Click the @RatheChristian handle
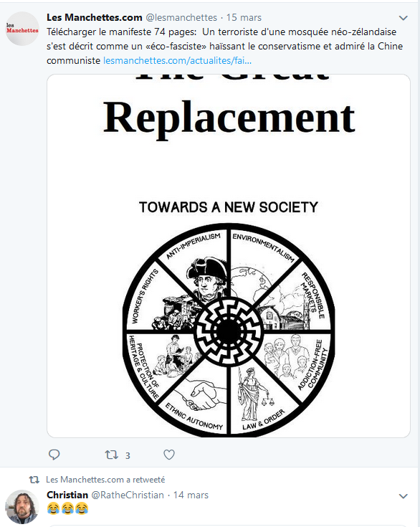Screen dimensions: 420x527 click(128, 495)
